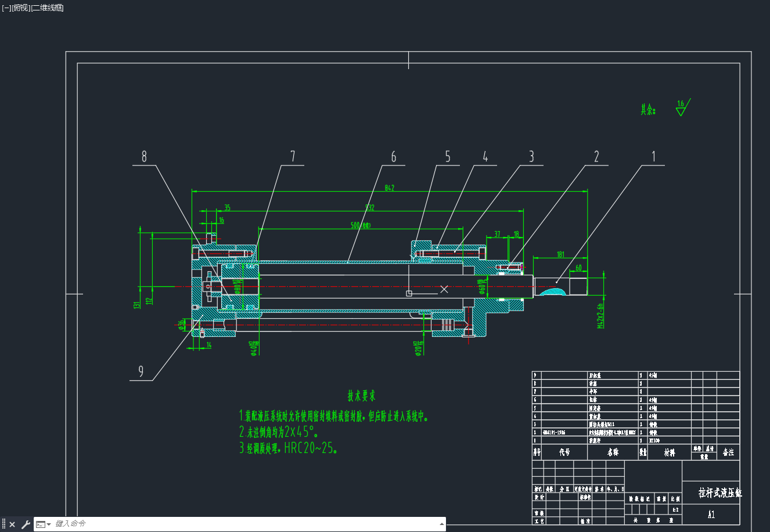The image size is (770, 532).
Task: Select the 181 dimension text
Action: tap(560, 254)
